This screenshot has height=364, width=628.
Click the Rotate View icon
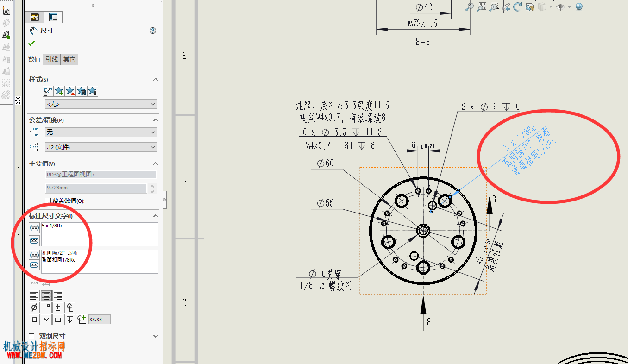518,6
